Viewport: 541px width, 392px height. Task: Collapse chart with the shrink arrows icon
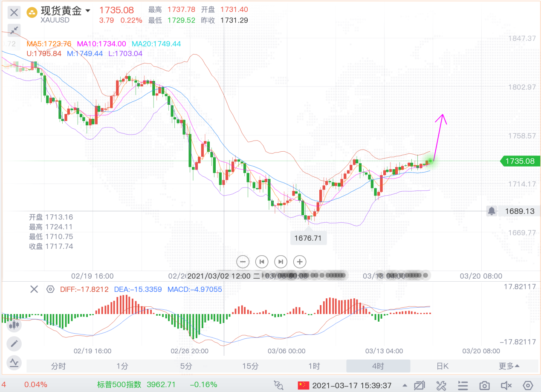click(x=14, y=30)
